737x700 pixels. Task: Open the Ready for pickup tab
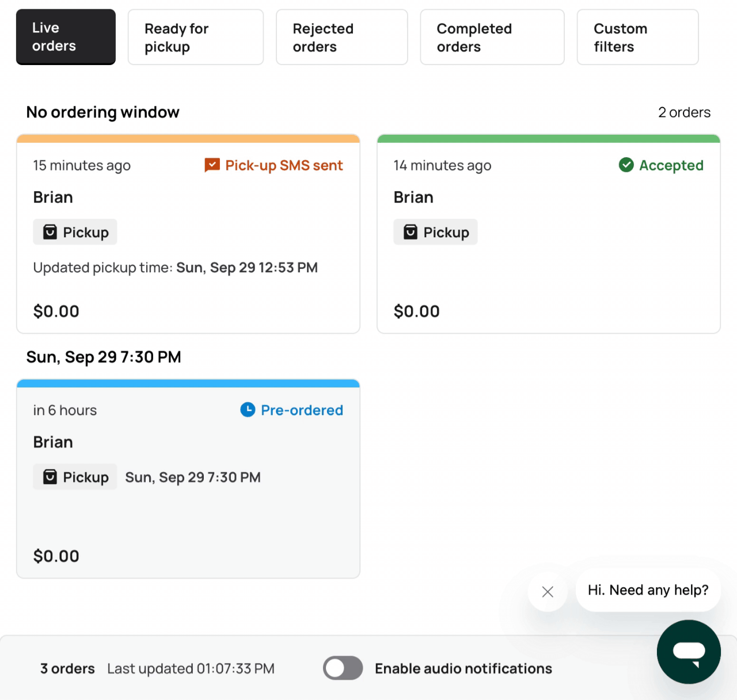point(196,37)
